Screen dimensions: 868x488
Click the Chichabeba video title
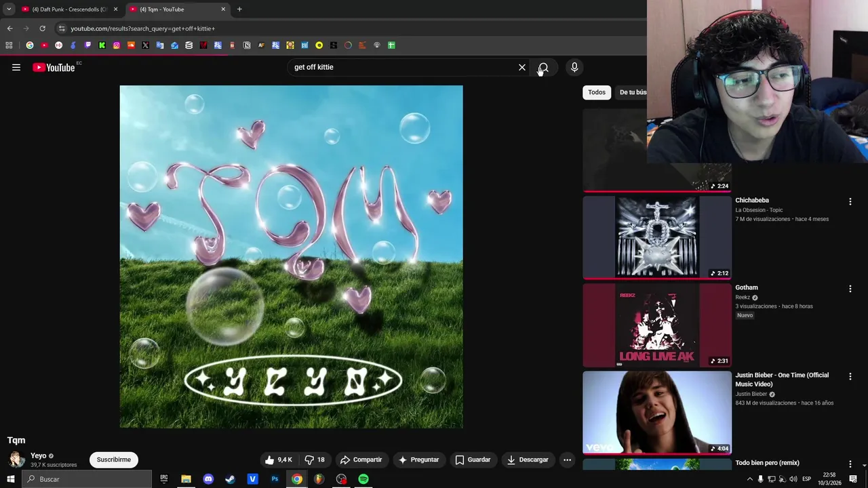752,201
